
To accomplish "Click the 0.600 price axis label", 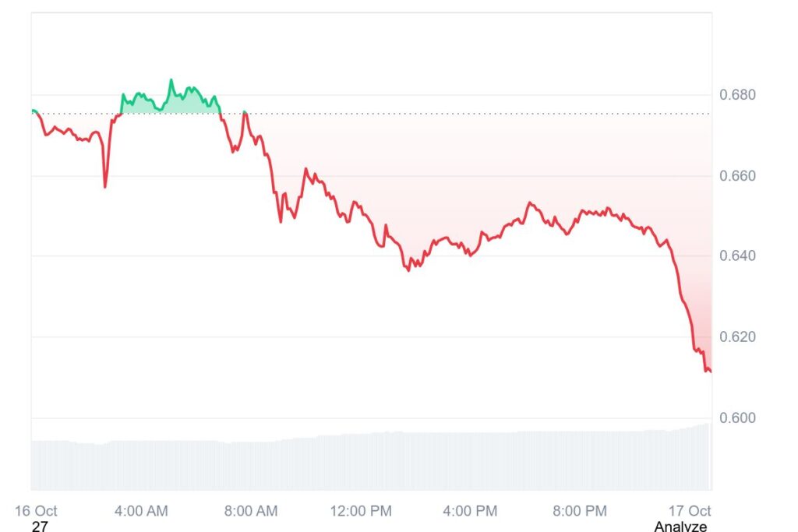I will pos(737,418).
